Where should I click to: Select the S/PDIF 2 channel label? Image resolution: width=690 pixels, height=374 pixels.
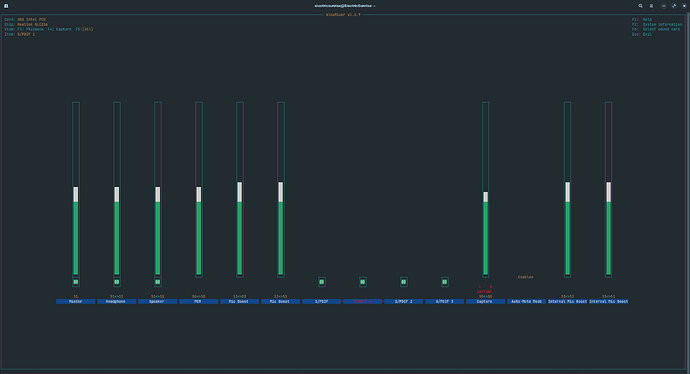coord(404,301)
